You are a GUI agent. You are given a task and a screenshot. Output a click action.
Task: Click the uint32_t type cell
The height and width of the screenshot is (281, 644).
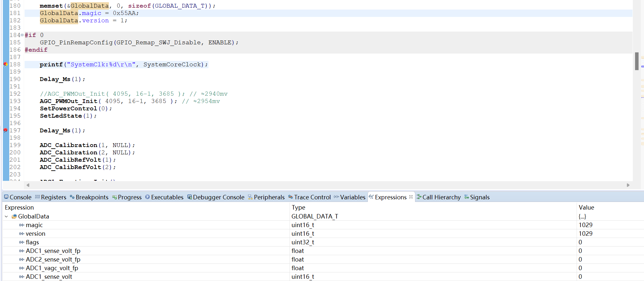[303, 242]
